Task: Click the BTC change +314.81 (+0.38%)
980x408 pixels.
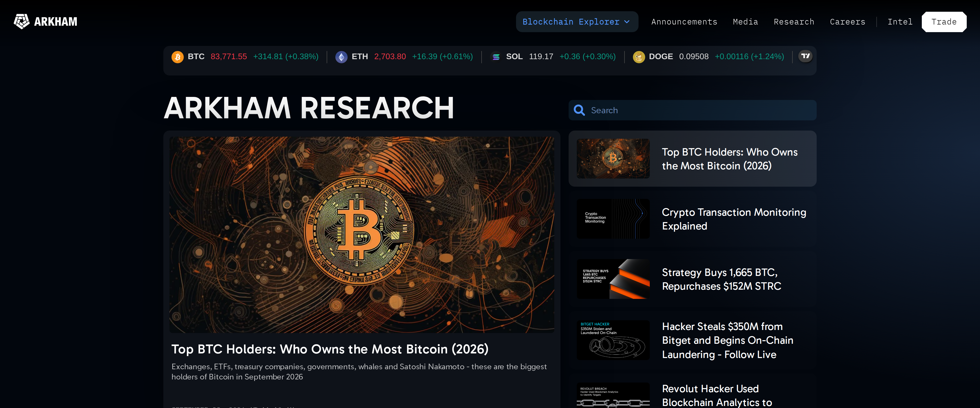Action: click(x=286, y=57)
